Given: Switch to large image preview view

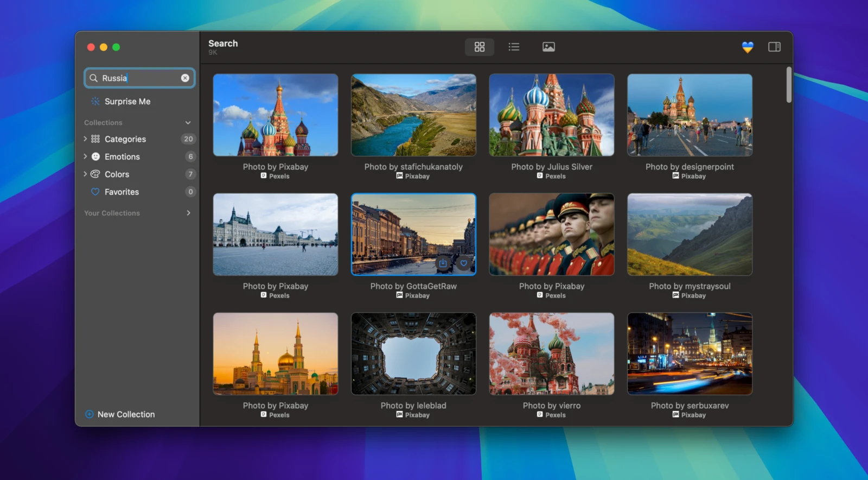Looking at the screenshot, I should (548, 47).
